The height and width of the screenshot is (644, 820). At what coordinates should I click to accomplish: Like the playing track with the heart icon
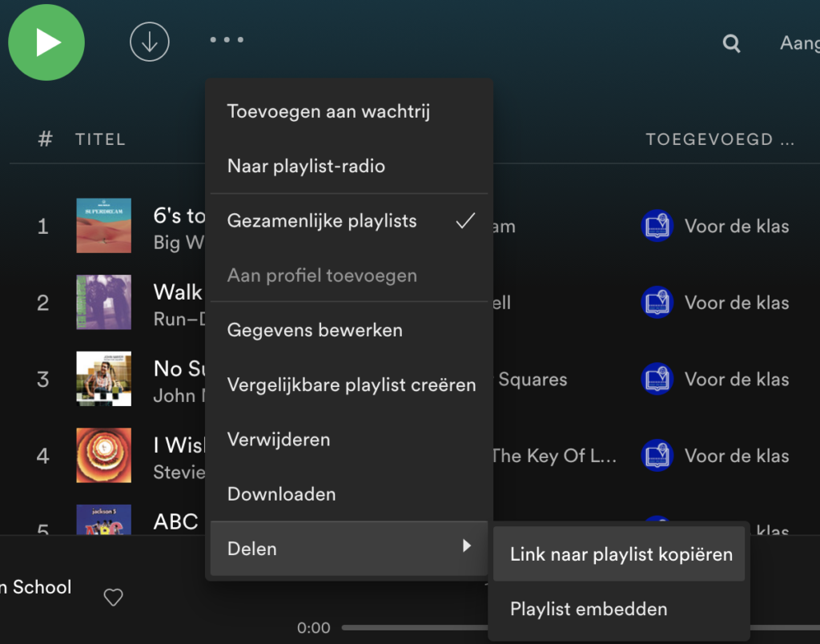click(113, 598)
